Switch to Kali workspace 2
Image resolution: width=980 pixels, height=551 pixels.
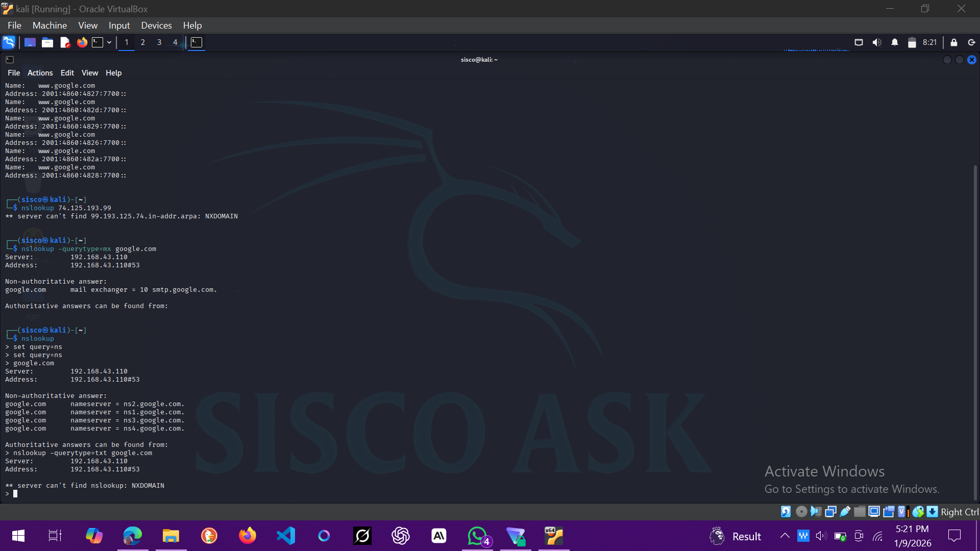(x=143, y=42)
